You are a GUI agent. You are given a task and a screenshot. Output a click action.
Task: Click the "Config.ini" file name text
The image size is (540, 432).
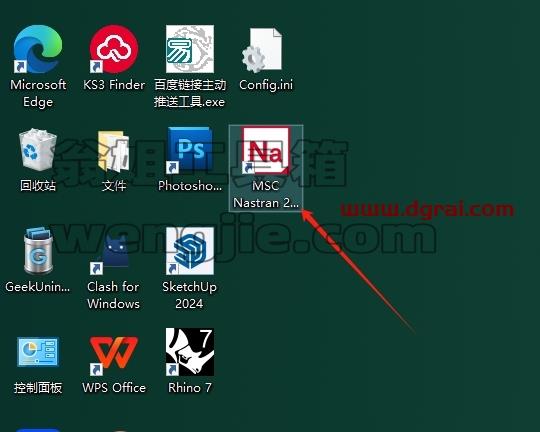pos(266,85)
